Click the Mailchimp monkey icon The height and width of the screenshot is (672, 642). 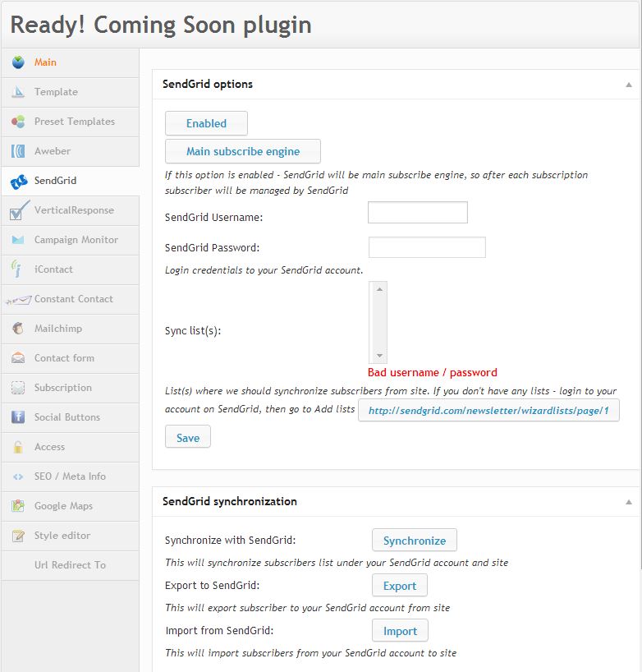click(18, 329)
